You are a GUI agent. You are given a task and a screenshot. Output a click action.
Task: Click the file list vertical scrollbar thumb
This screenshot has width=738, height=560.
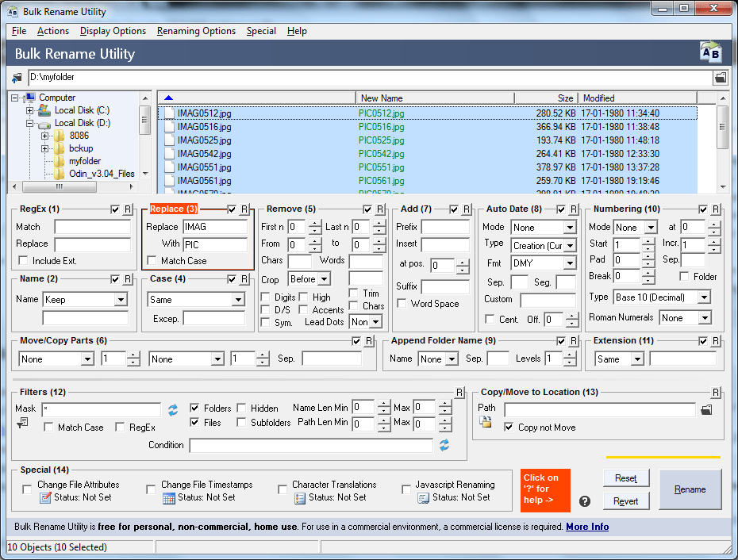(722, 127)
